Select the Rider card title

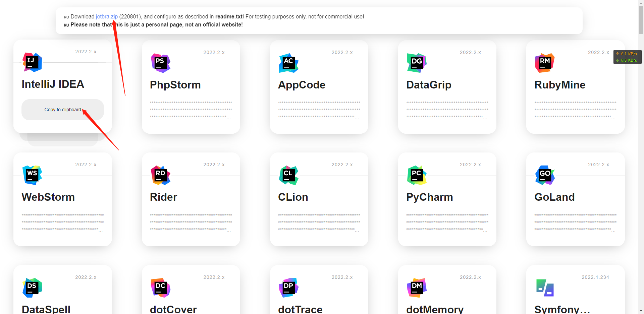coord(163,197)
